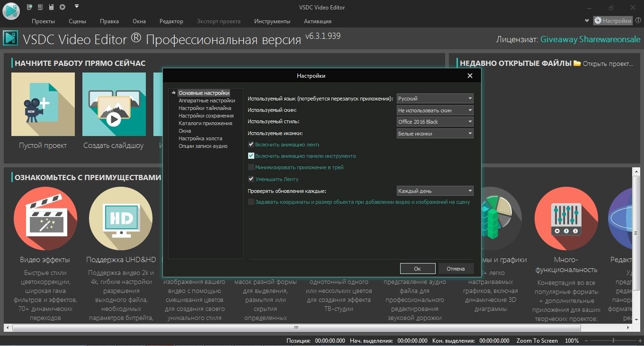
Task: Collapse the ribbon with the chevron icon
Action: (587, 21)
